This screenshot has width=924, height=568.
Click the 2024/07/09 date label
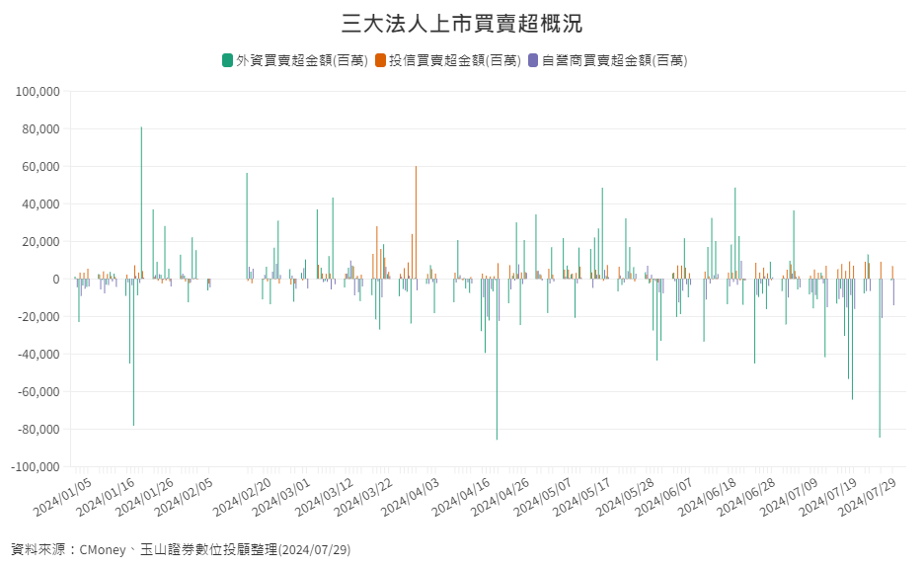point(790,498)
